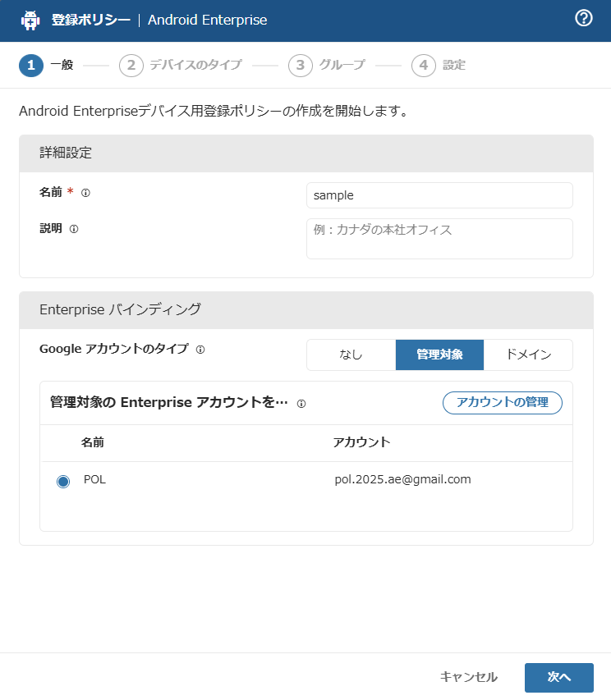Click the 説明 description text area
Screen dimensions: 611x700
point(439,238)
